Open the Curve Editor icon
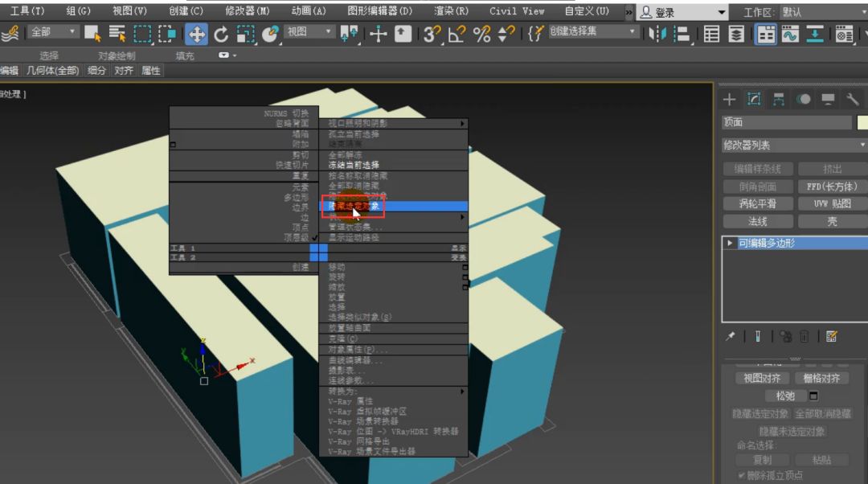Image resolution: width=868 pixels, height=484 pixels. [x=790, y=35]
